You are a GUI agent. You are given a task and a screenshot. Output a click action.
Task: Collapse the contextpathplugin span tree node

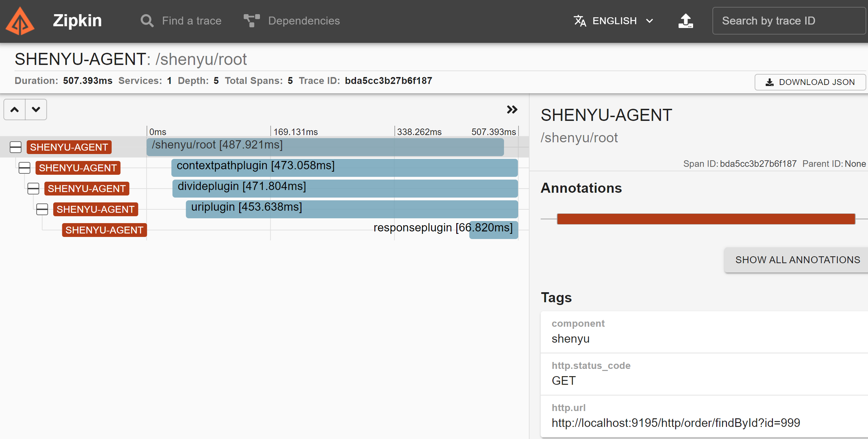pyautogui.click(x=25, y=168)
